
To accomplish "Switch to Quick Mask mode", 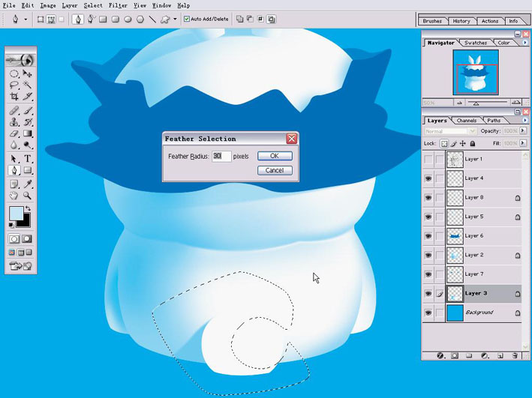I will coord(27,239).
